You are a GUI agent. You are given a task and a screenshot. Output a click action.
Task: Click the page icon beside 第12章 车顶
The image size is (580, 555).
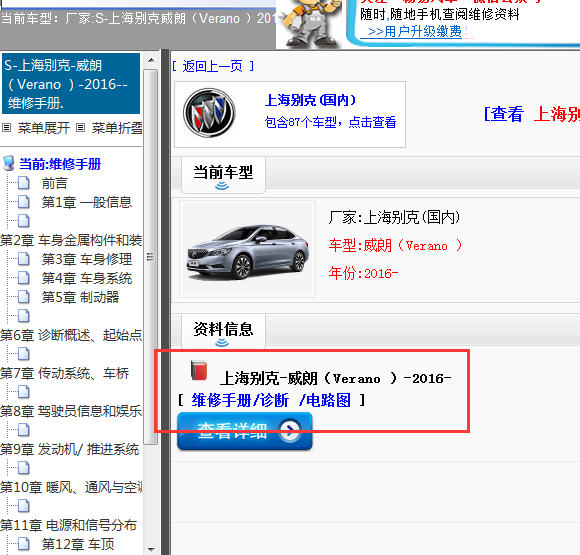(x=24, y=544)
